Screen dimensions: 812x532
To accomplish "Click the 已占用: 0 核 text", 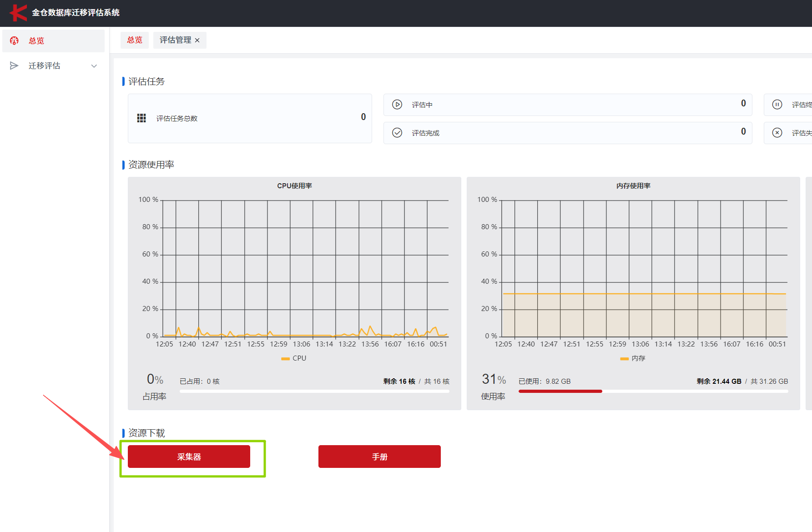I will coord(200,381).
